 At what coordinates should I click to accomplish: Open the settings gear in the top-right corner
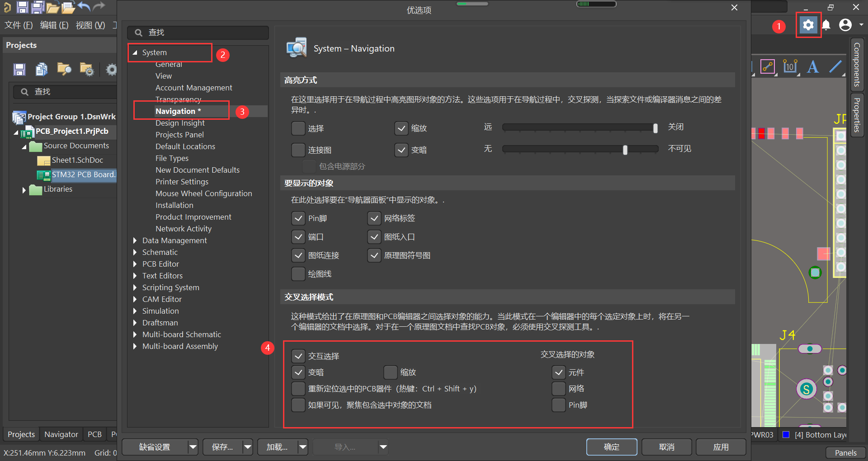coord(808,25)
